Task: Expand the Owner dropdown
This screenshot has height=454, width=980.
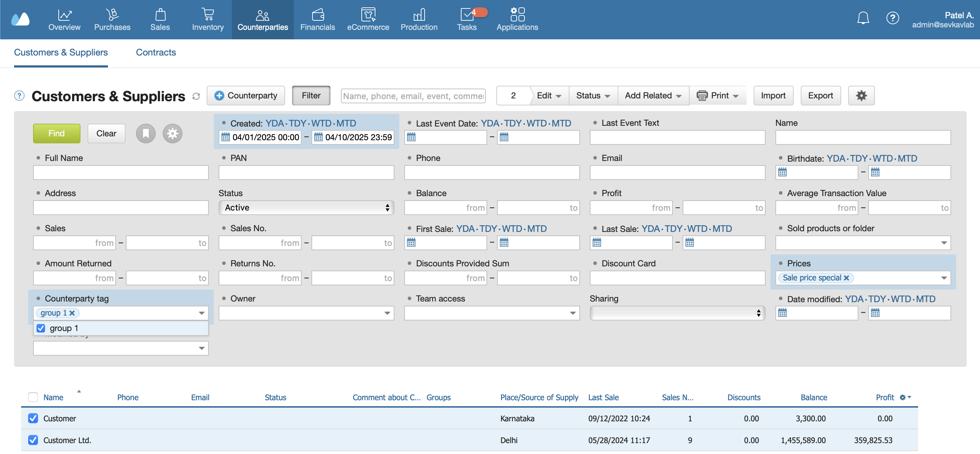Action: [x=306, y=313]
